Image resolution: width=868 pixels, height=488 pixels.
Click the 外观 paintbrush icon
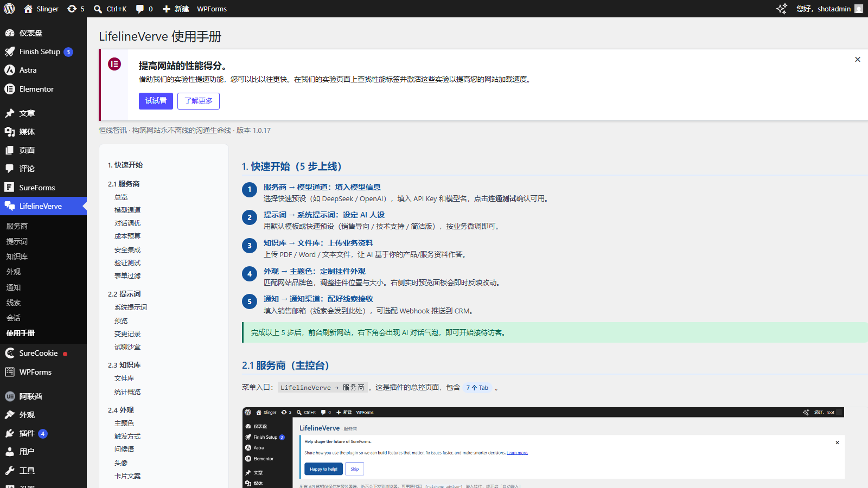click(10, 415)
